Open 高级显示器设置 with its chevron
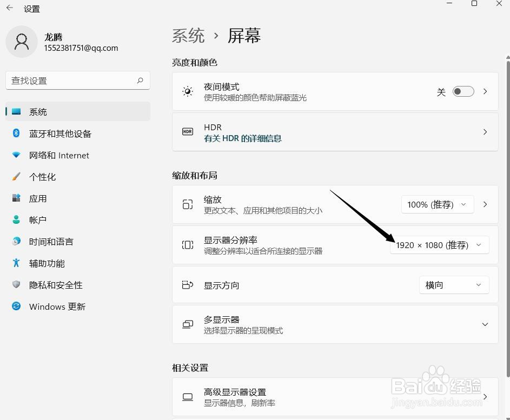The height and width of the screenshot is (420, 510). [x=485, y=397]
